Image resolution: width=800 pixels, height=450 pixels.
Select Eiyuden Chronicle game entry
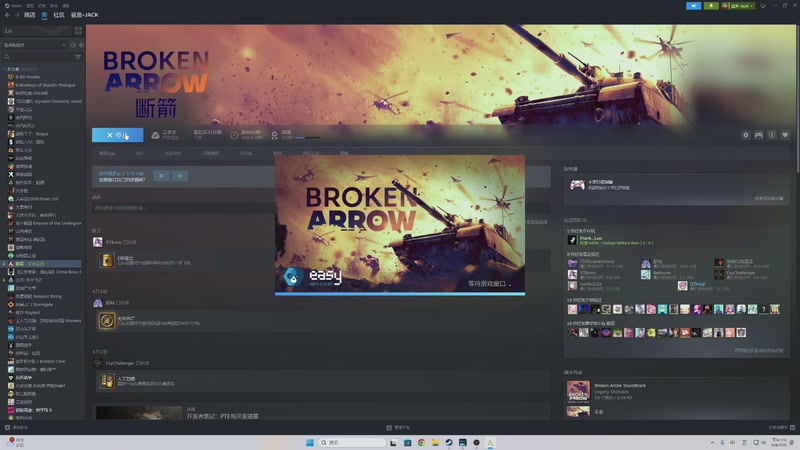click(43, 102)
